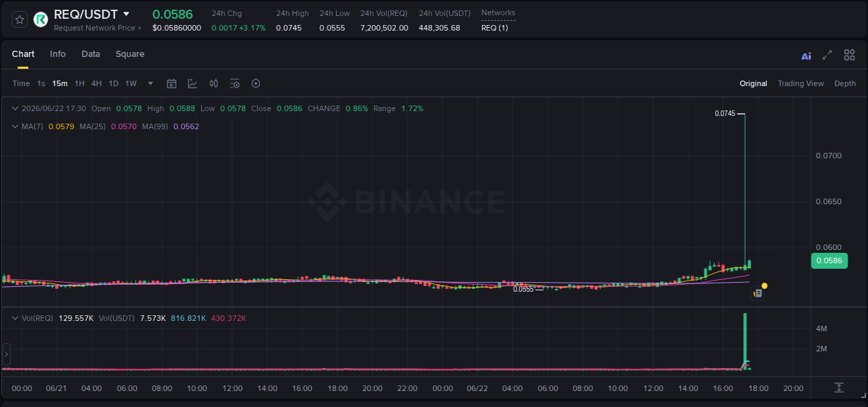Open the hexagon chart settings icon
Image resolution: width=868 pixels, height=407 pixels.
[x=256, y=83]
